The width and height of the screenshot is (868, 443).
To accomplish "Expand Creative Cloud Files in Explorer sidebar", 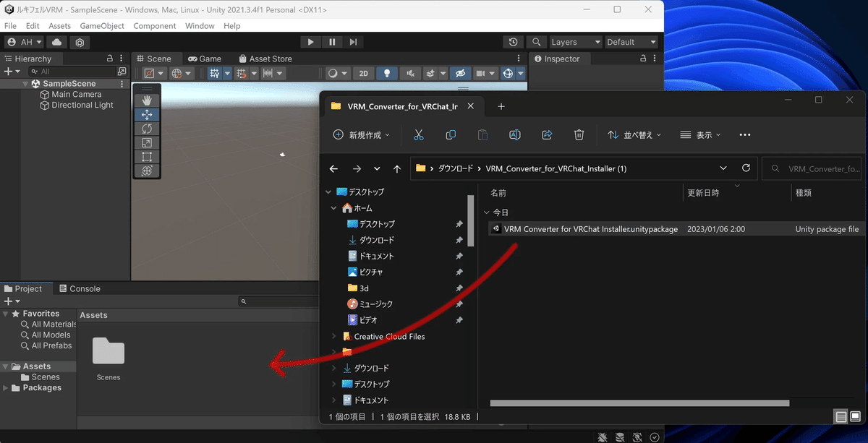I will 333,337.
